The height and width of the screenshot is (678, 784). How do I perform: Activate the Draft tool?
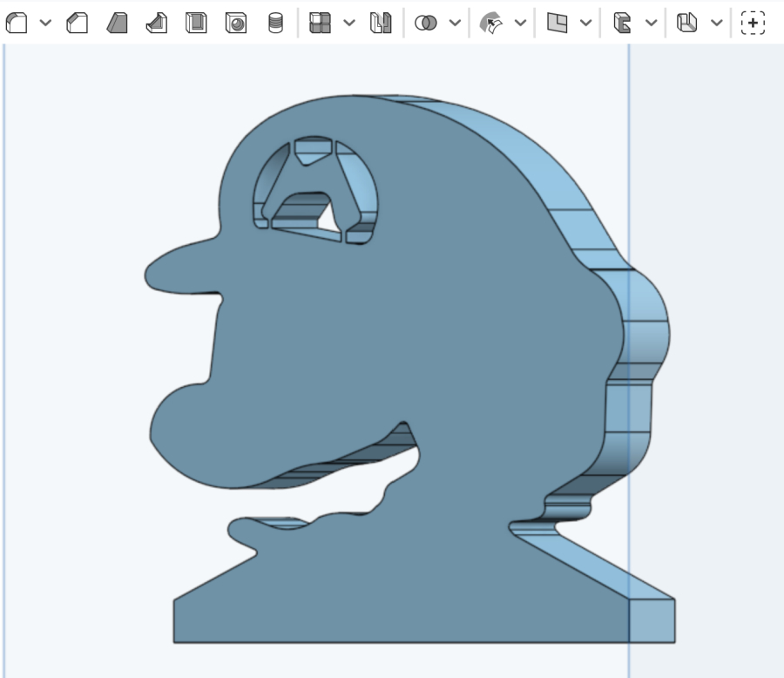tap(118, 24)
